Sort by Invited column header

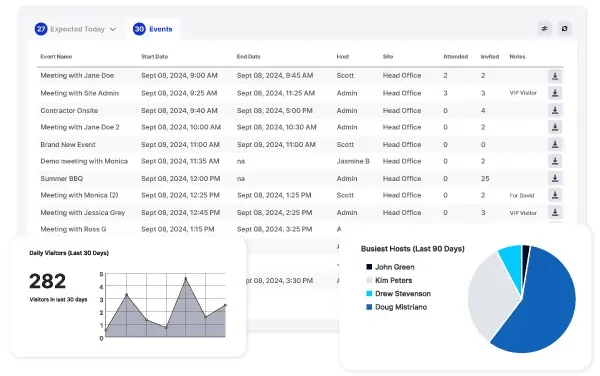(490, 57)
